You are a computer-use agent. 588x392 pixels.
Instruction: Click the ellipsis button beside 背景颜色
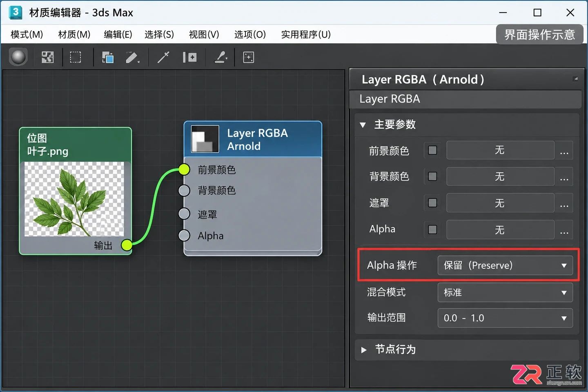[564, 177]
